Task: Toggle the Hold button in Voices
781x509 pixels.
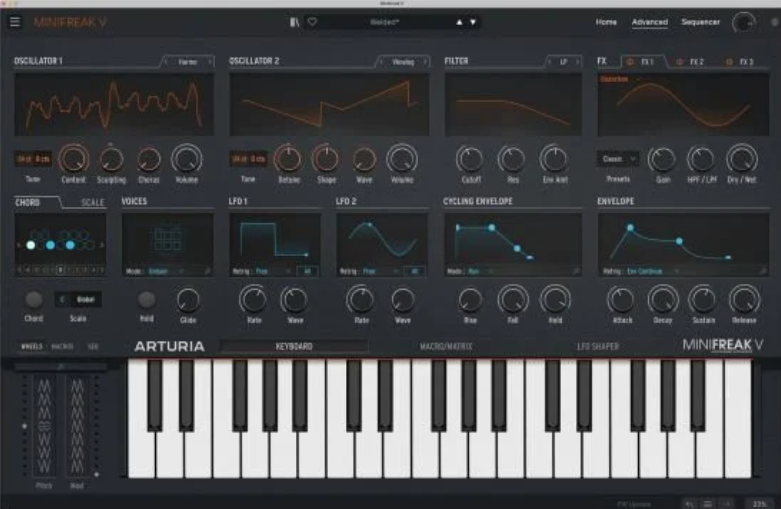Action: click(x=146, y=299)
